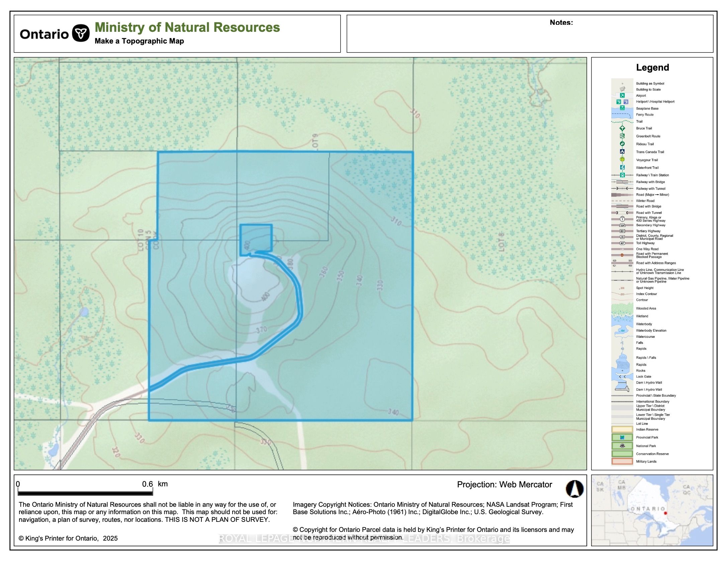Image resolution: width=728 pixels, height=561 pixels.
Task: Click the "Spot Height" legend label
Action: point(645,288)
